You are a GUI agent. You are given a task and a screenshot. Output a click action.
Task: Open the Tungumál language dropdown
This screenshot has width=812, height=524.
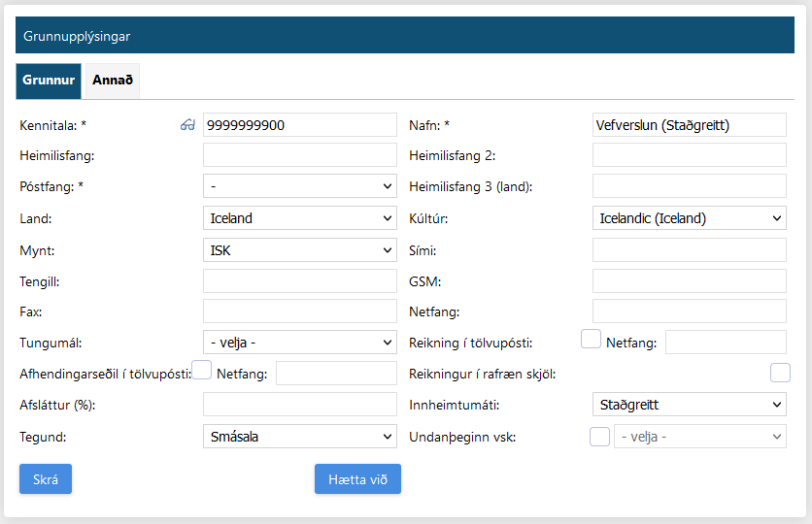pos(299,342)
